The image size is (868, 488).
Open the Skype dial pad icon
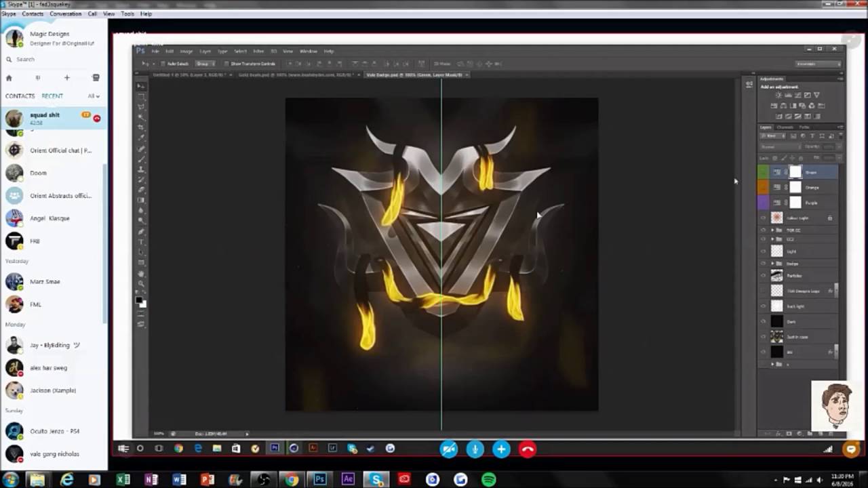(x=37, y=78)
